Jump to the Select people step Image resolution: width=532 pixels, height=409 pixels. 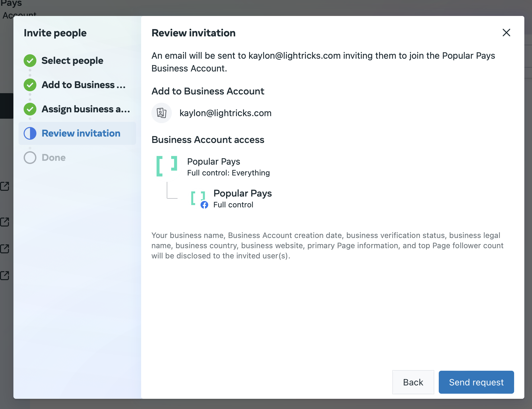[x=72, y=61]
